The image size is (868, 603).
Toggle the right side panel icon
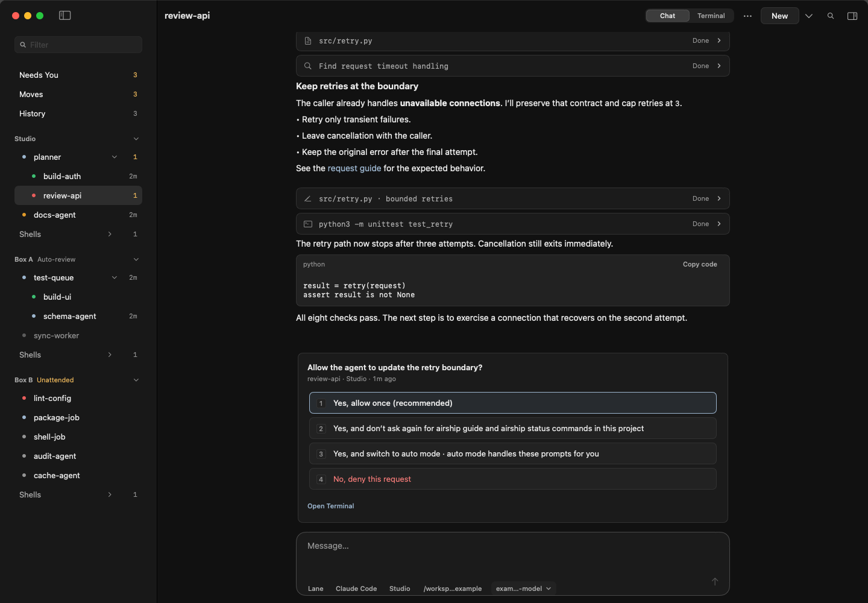tap(852, 16)
